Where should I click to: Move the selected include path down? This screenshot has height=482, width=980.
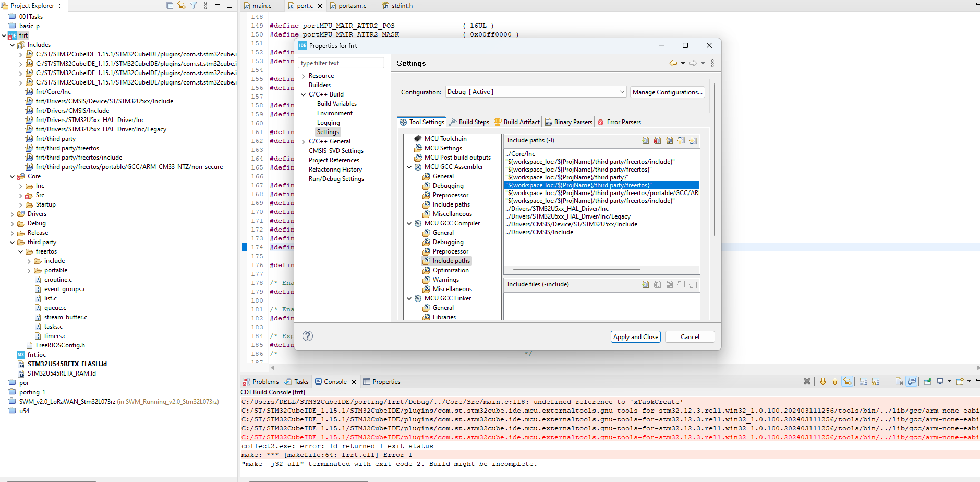point(693,140)
